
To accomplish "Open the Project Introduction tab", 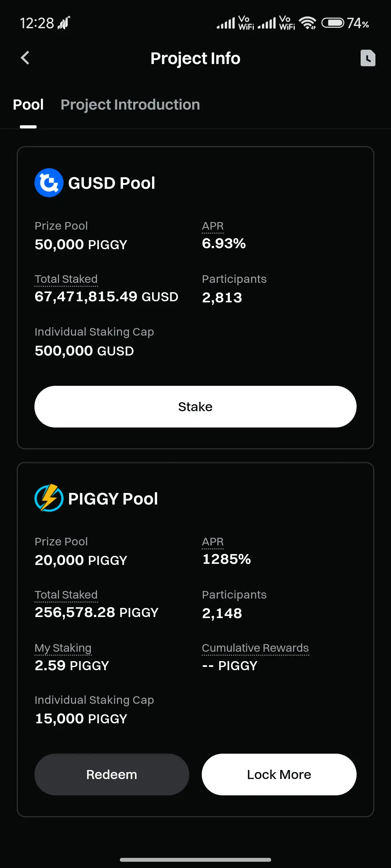I will [130, 105].
